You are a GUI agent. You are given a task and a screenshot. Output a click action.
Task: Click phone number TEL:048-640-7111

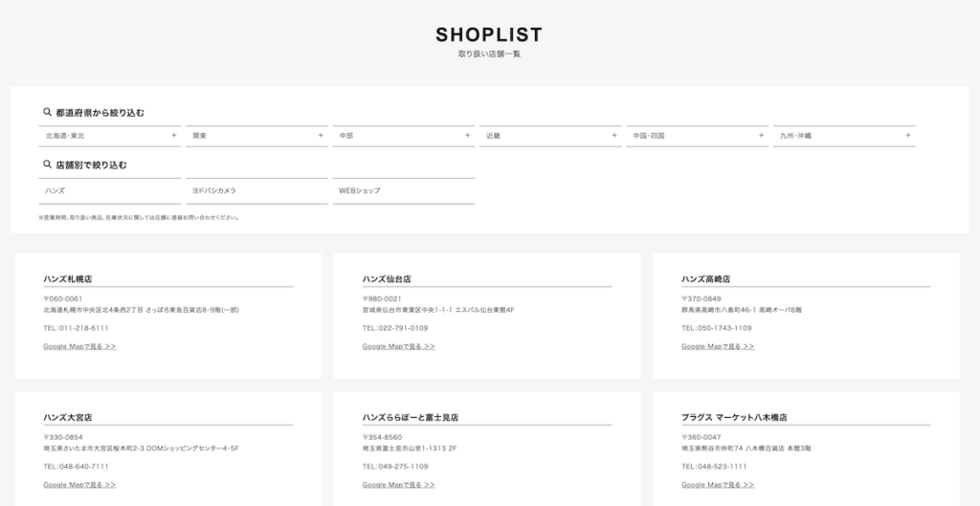[x=76, y=467]
